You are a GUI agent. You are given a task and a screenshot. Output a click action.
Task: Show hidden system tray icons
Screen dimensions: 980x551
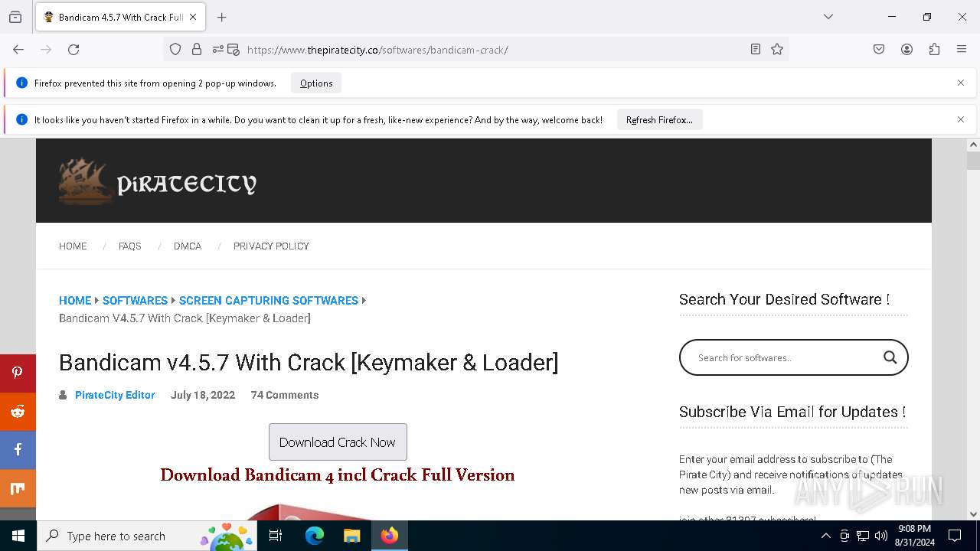[825, 536]
